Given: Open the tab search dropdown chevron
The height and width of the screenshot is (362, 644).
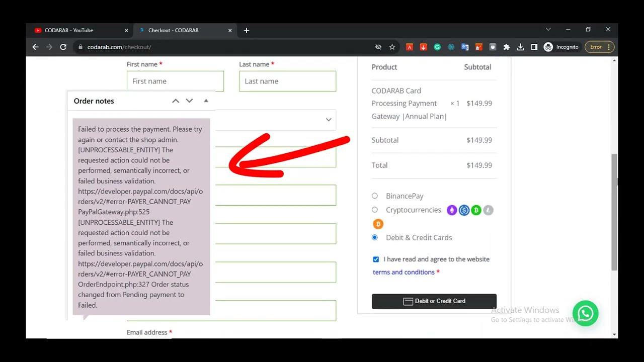Looking at the screenshot, I should click(548, 30).
